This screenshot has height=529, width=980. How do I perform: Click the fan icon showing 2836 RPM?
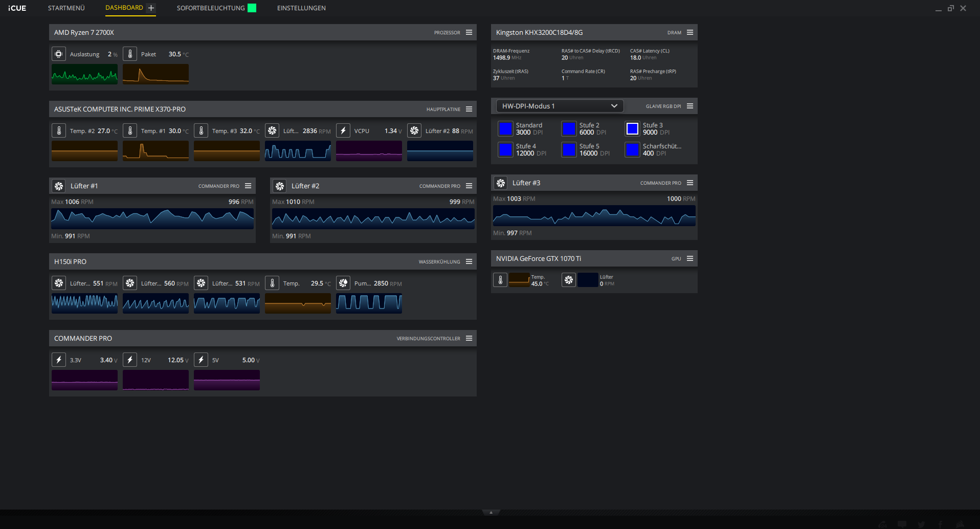pyautogui.click(x=272, y=130)
